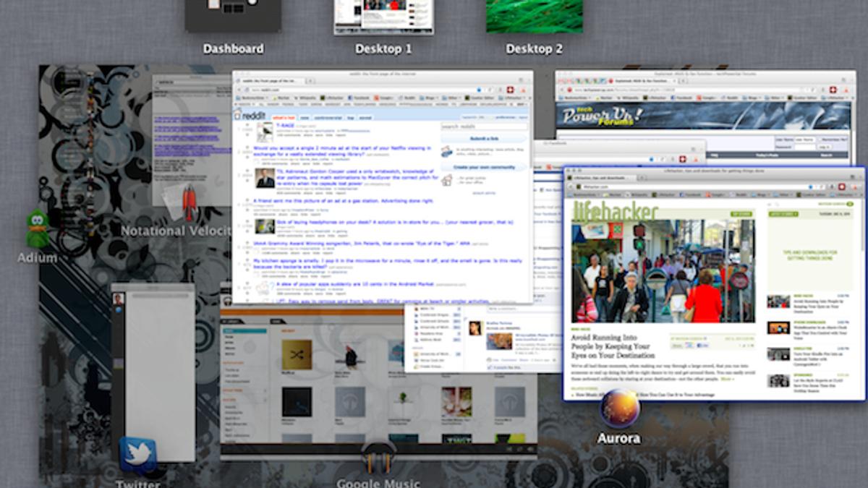Click the Gordon Cooper portrait thumbnail
Viewport: 868px width, 488px height.
(265, 179)
